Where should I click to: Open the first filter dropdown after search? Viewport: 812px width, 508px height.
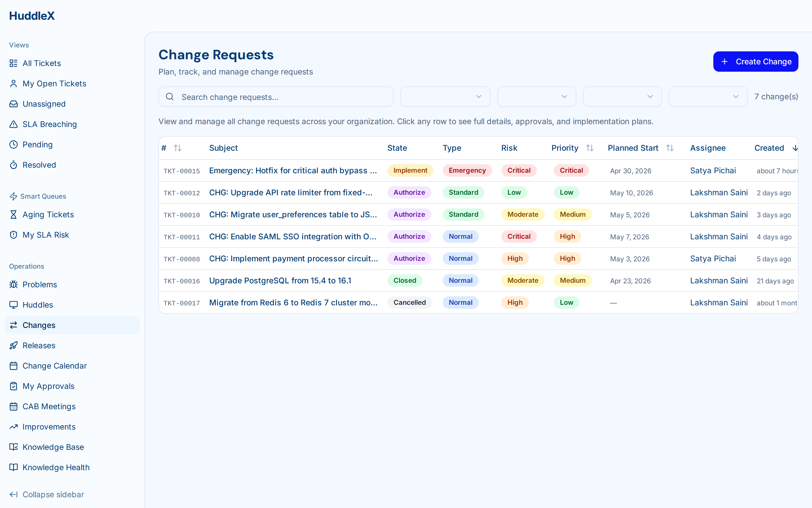445,97
